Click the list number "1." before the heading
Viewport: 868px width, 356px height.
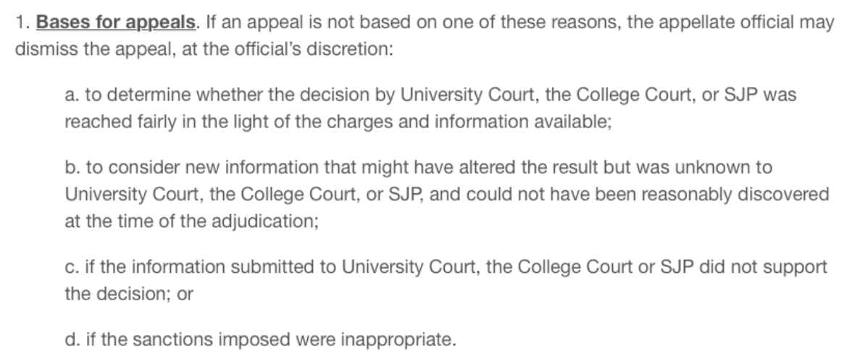[20, 22]
